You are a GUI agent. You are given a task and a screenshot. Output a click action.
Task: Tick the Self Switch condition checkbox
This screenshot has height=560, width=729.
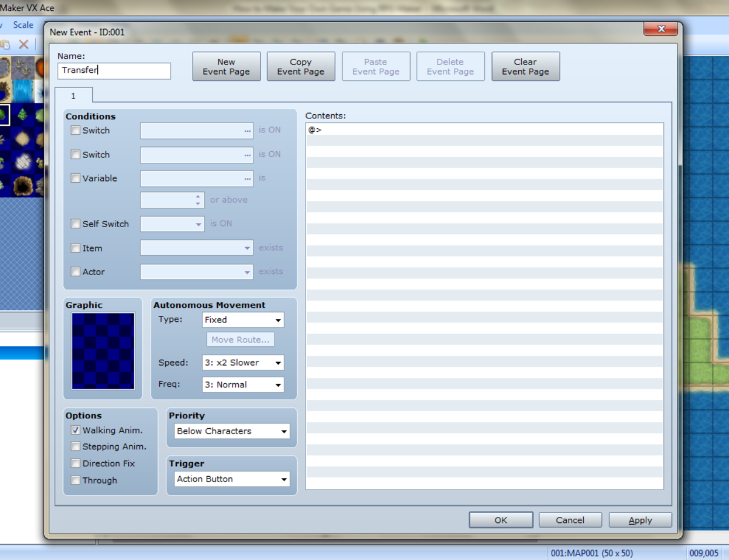coord(75,224)
